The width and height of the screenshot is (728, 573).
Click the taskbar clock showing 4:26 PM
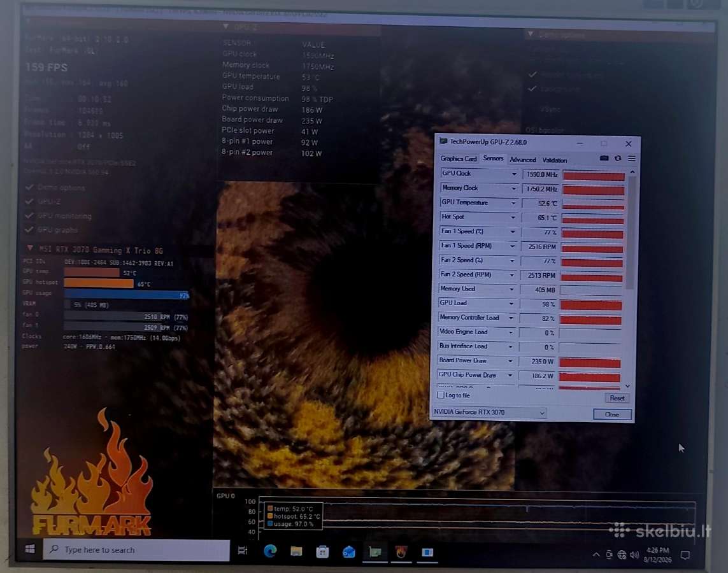(x=657, y=555)
